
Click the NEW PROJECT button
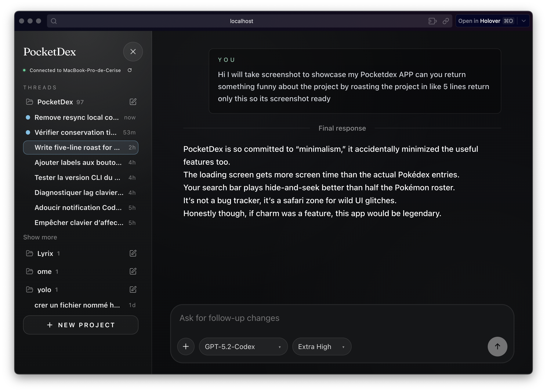tap(81, 325)
